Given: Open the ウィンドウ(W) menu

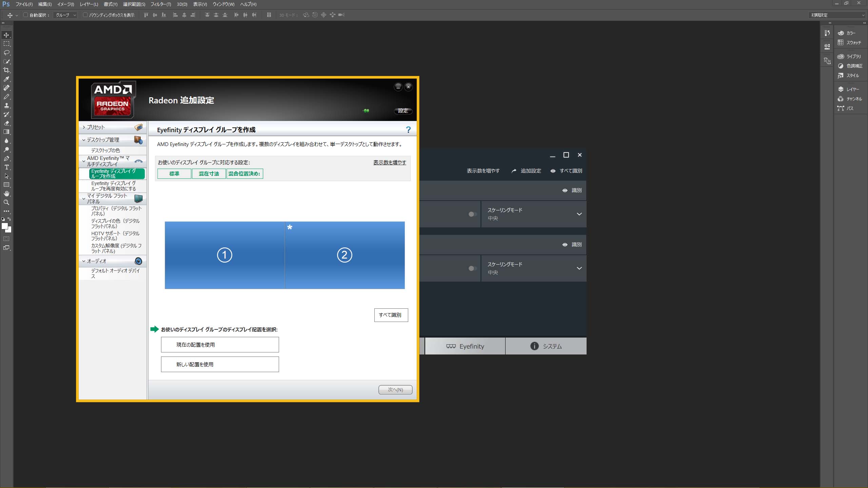Looking at the screenshot, I should pyautogui.click(x=223, y=4).
